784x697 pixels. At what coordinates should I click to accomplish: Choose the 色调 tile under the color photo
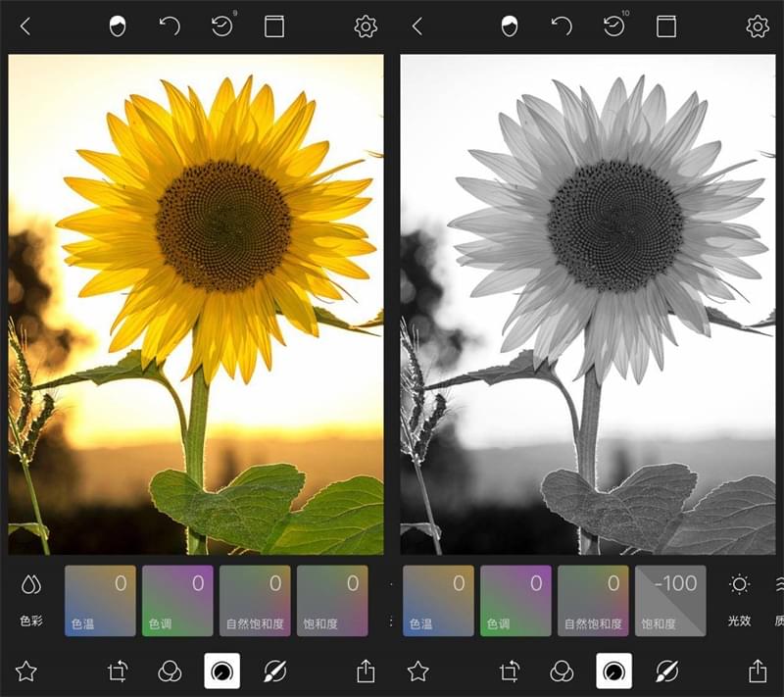(177, 600)
